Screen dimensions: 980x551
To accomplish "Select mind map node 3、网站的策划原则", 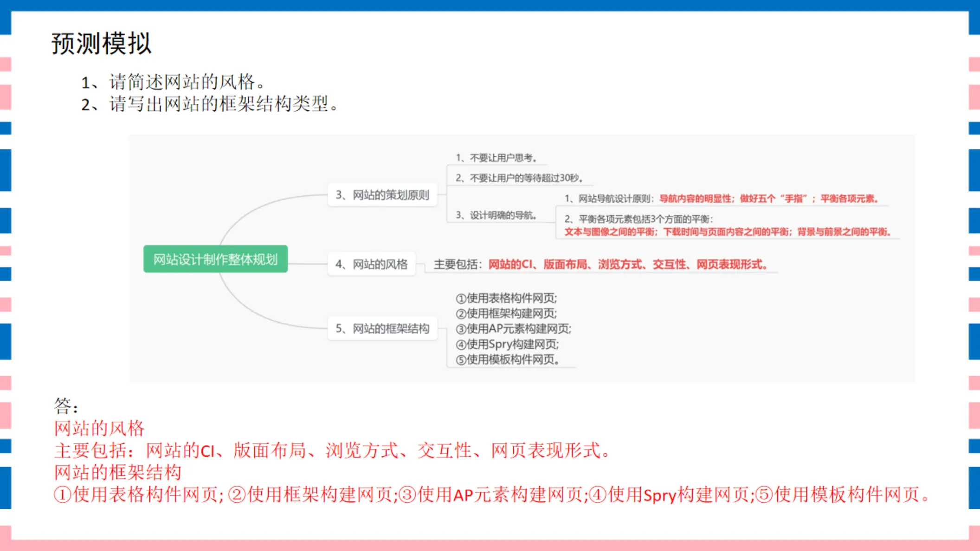I will point(382,195).
